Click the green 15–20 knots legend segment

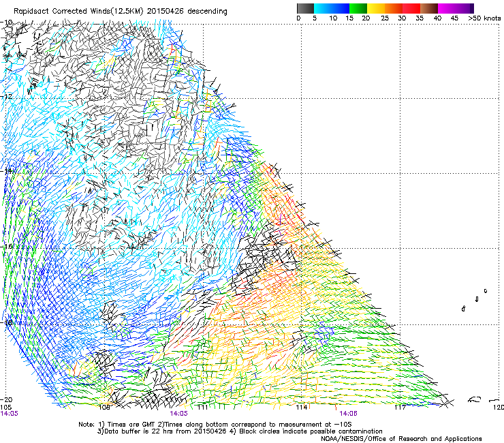[x=358, y=8]
